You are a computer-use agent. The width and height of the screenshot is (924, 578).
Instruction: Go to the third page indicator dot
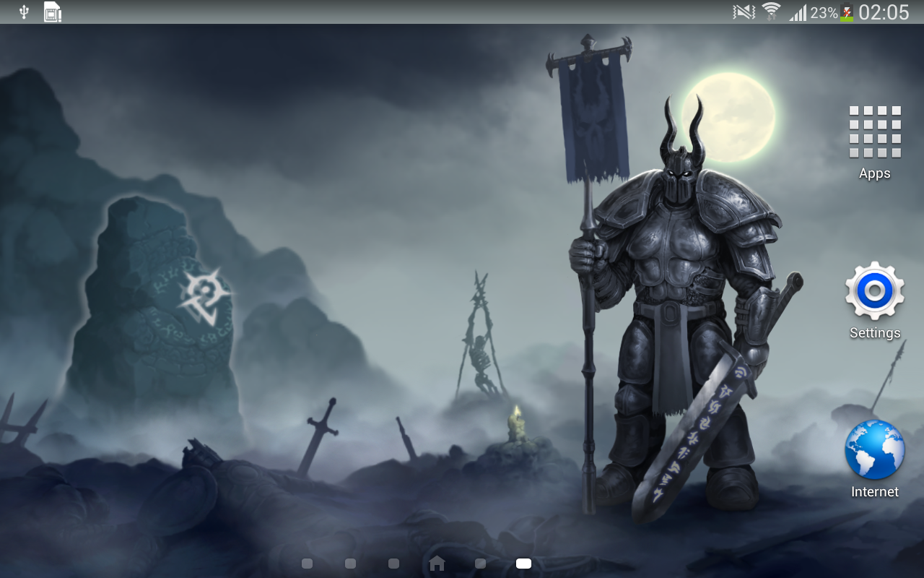point(393,564)
